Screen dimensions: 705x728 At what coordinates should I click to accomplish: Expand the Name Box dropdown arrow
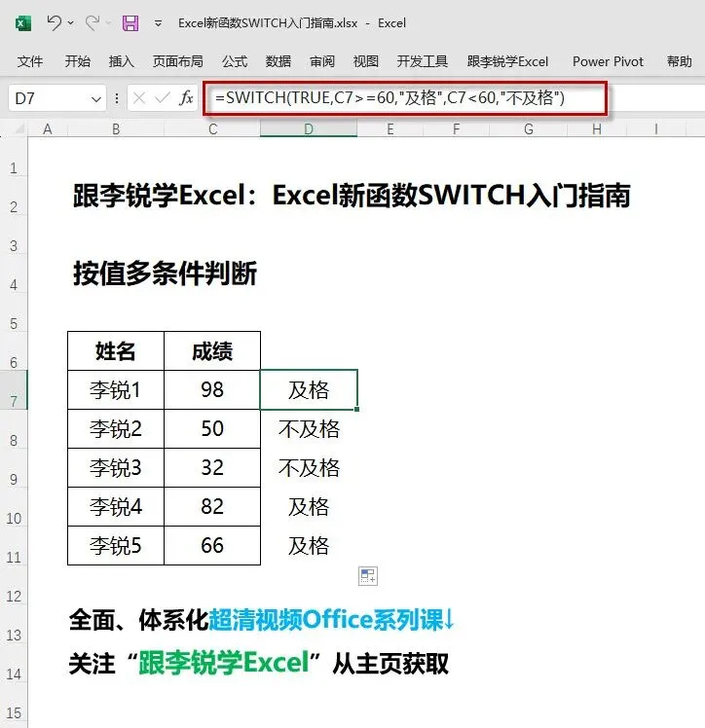point(96,99)
